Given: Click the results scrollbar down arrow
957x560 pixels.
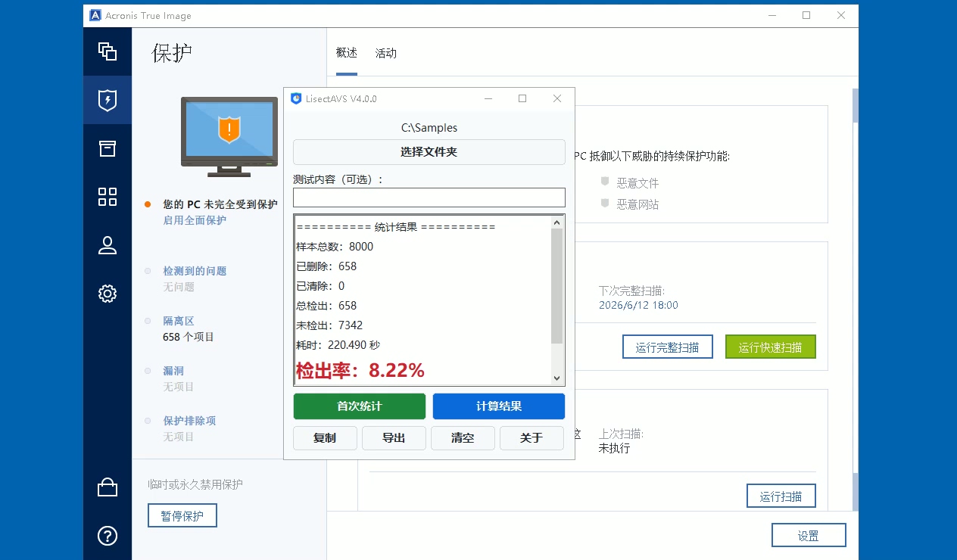Looking at the screenshot, I should [557, 378].
